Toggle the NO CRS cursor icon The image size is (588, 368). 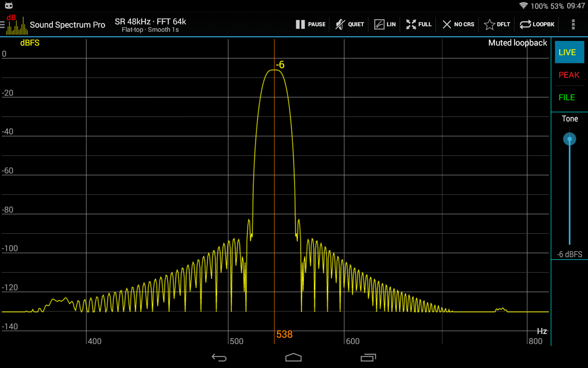[458, 24]
